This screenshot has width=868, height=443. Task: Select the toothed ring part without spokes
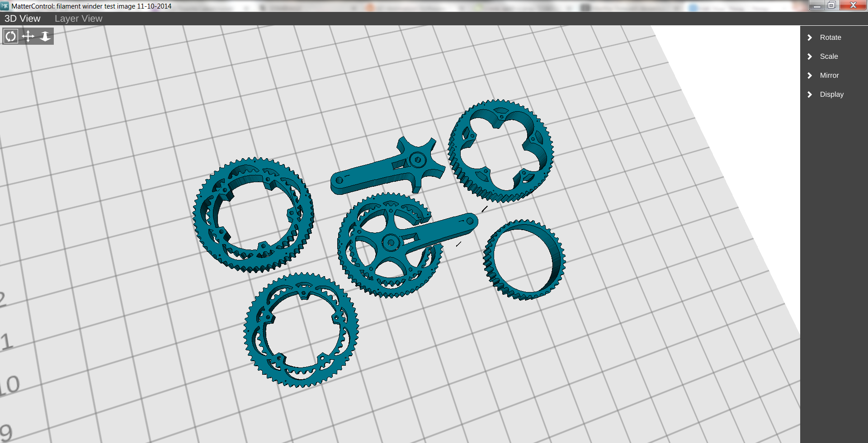[524, 260]
